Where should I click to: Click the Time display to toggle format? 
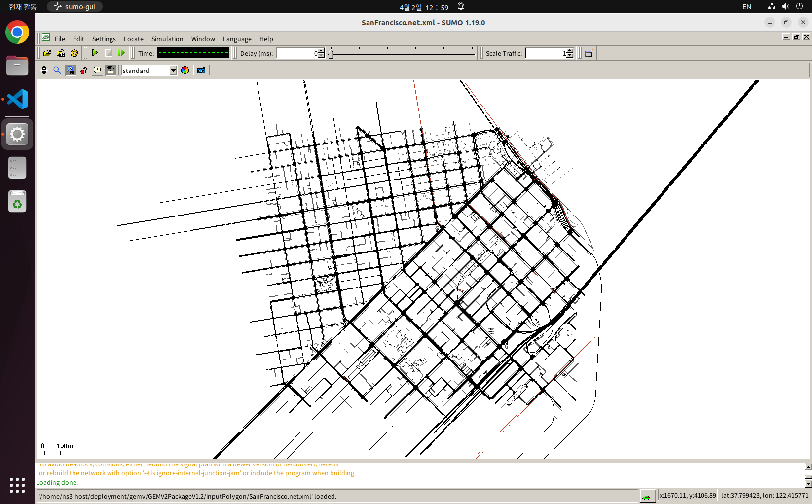tap(193, 53)
